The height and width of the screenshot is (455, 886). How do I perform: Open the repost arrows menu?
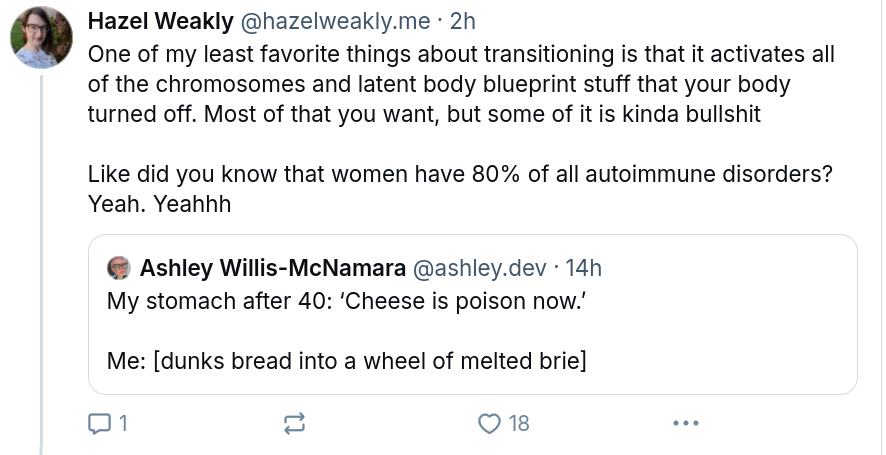coord(294,424)
